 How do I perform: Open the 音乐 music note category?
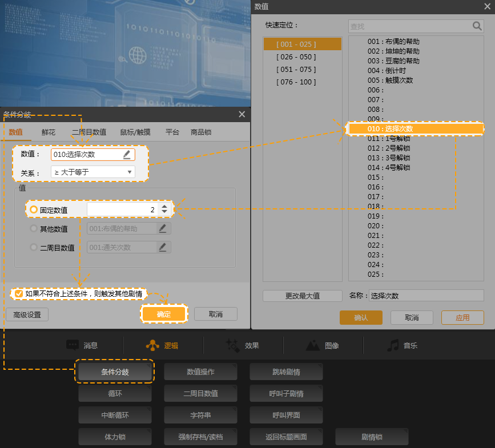393,345
